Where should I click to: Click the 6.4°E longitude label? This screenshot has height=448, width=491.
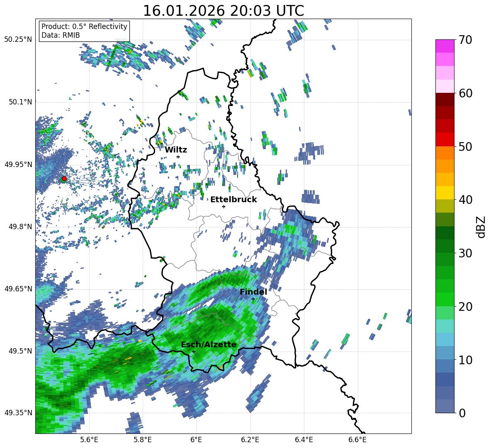pyautogui.click(x=304, y=440)
